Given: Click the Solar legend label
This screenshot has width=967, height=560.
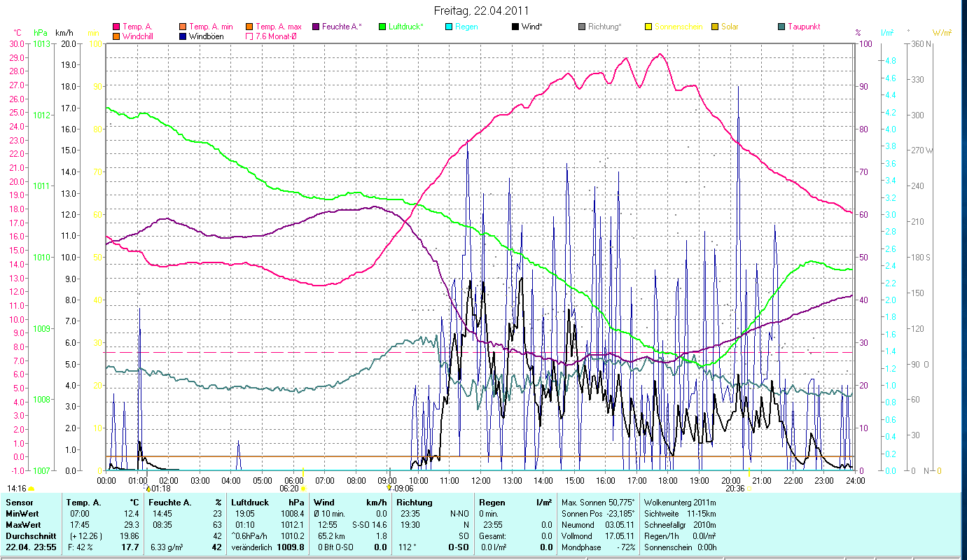Looking at the screenshot, I should (x=730, y=27).
